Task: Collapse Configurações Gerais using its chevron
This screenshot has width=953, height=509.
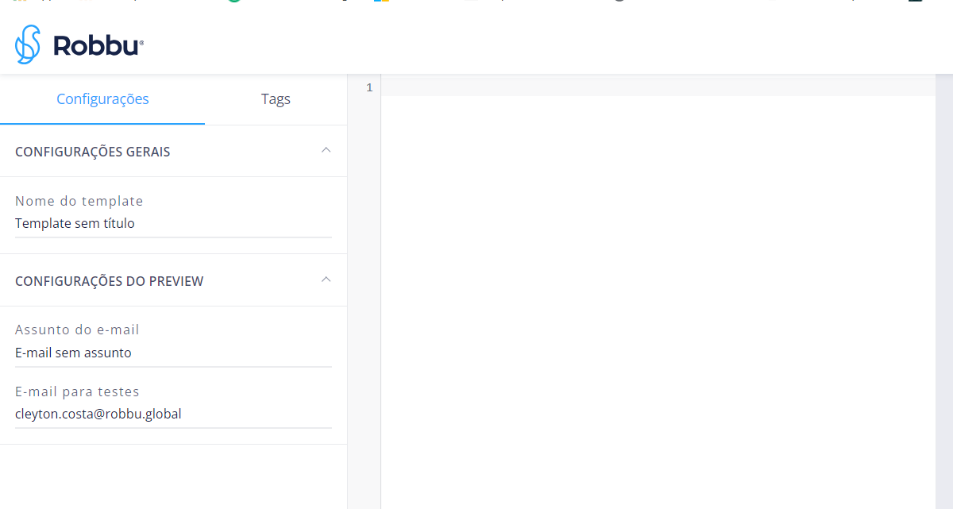Action: (325, 150)
